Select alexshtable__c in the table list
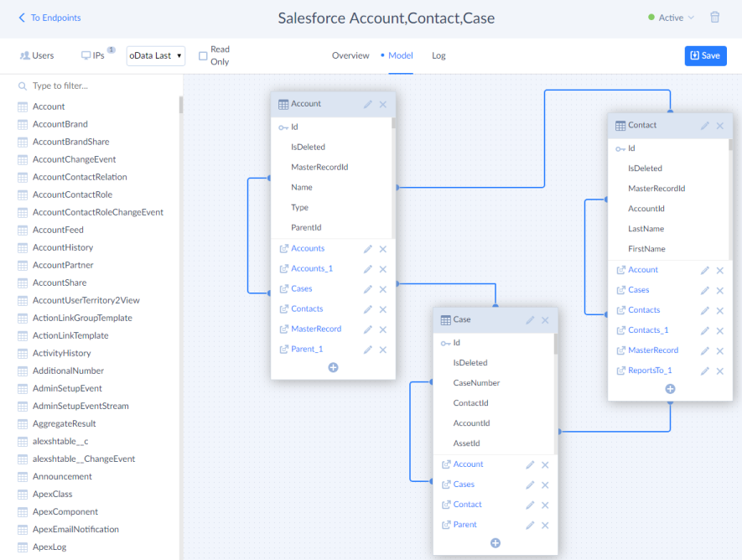This screenshot has height=560, width=742. pos(60,441)
